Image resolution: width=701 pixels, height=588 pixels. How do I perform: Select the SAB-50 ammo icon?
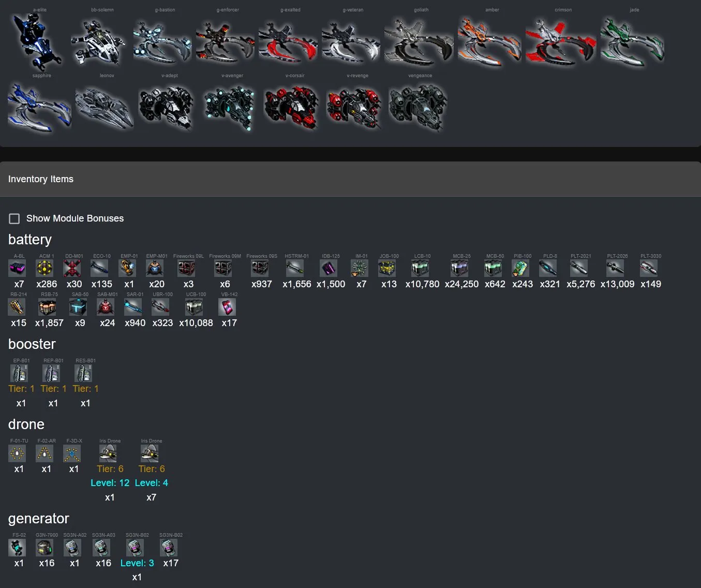click(x=78, y=307)
